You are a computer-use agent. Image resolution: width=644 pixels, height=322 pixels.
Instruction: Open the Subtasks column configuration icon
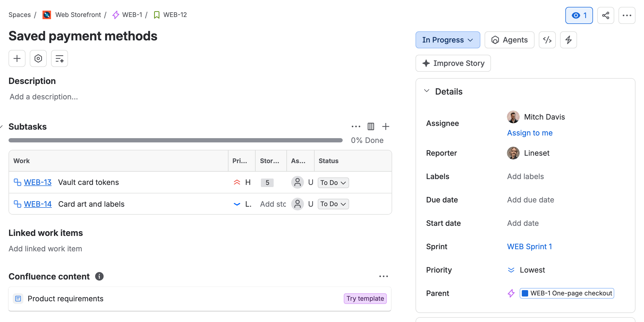(x=371, y=126)
